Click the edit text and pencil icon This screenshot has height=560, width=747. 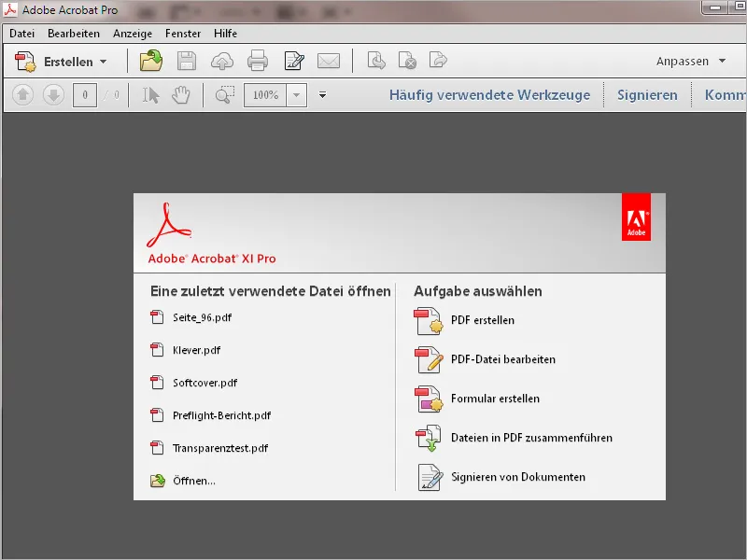[x=294, y=61]
